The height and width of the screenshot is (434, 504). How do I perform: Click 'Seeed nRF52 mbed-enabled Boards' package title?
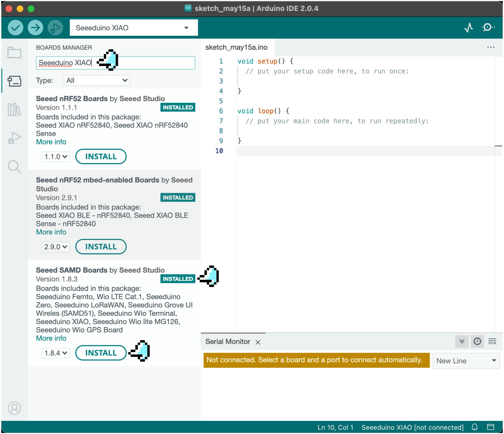tap(98, 180)
